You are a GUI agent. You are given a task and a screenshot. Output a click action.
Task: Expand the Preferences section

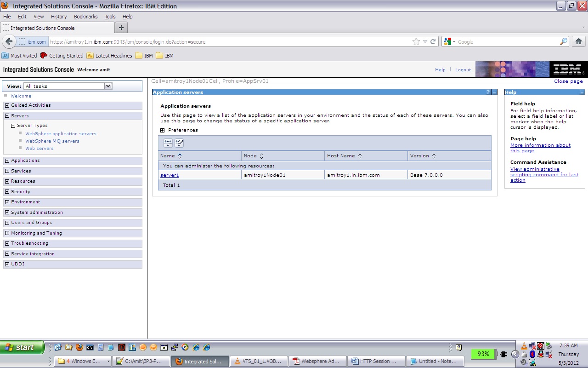click(x=162, y=130)
